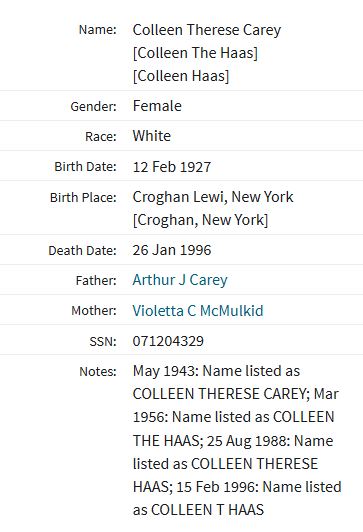Click the Race value White

[x=152, y=136]
